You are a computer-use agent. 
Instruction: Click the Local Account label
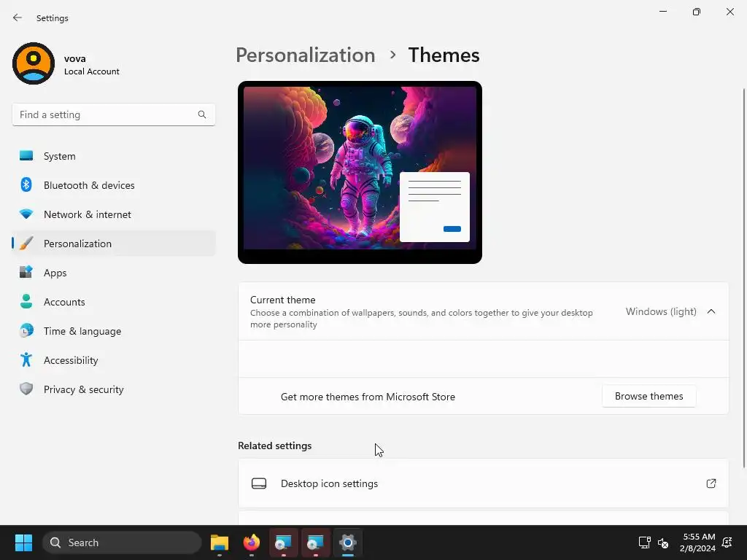[91, 71]
